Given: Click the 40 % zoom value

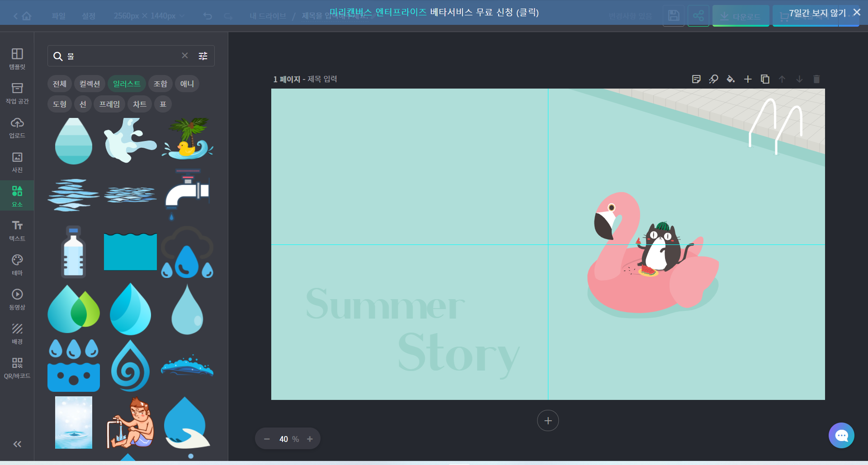Looking at the screenshot, I should point(289,439).
